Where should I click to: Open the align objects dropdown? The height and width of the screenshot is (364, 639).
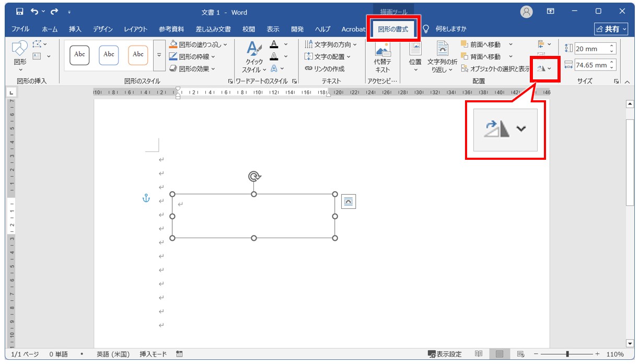click(x=544, y=44)
